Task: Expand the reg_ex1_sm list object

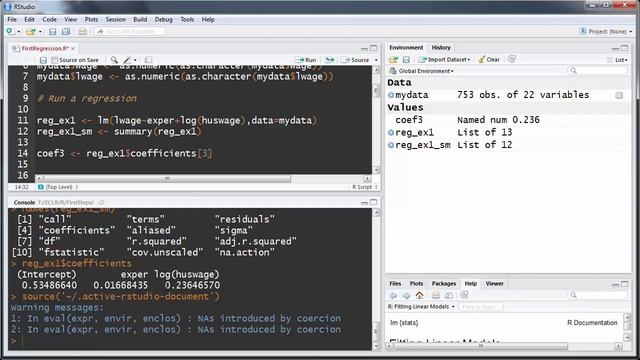Action: [x=391, y=145]
